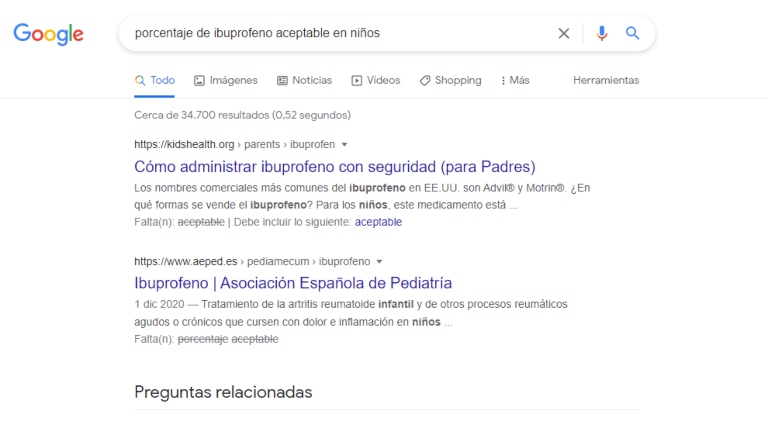Open the Noticias tab
This screenshot has width=768, height=421.
tap(305, 80)
